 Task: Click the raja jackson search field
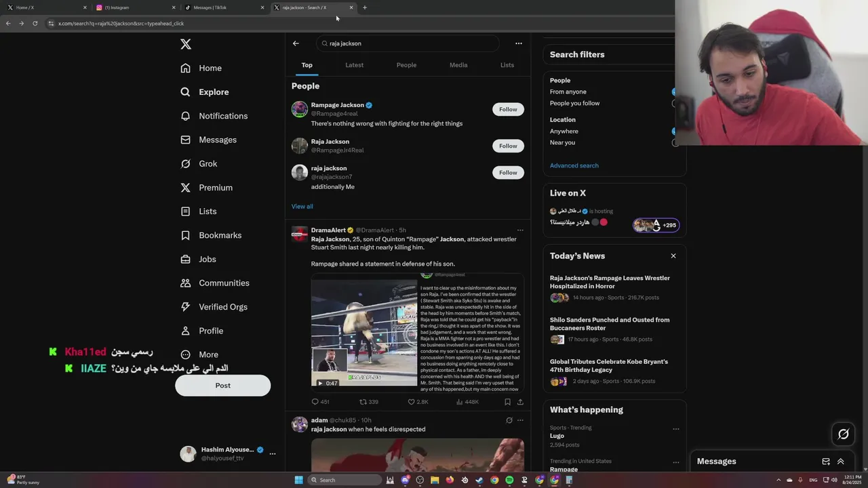tap(408, 43)
